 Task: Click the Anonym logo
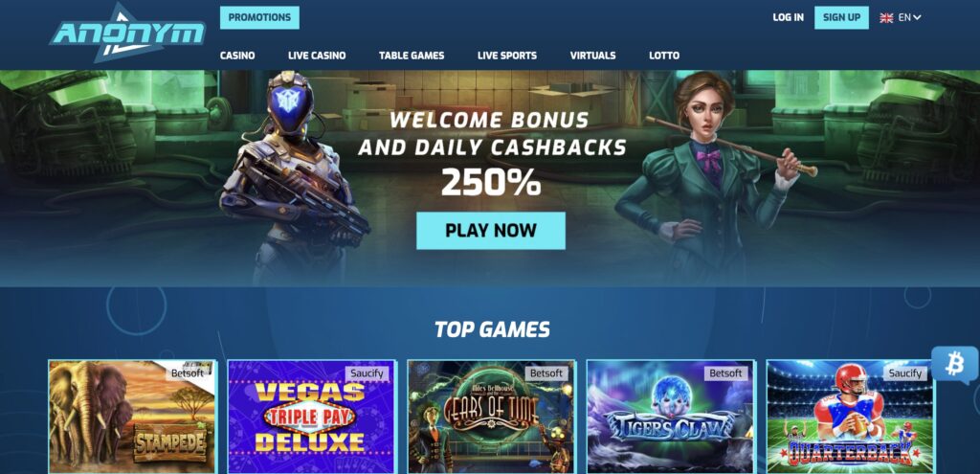pos(127,33)
